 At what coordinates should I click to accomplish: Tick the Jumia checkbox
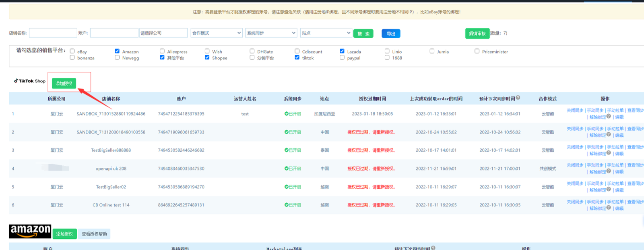pos(432,51)
